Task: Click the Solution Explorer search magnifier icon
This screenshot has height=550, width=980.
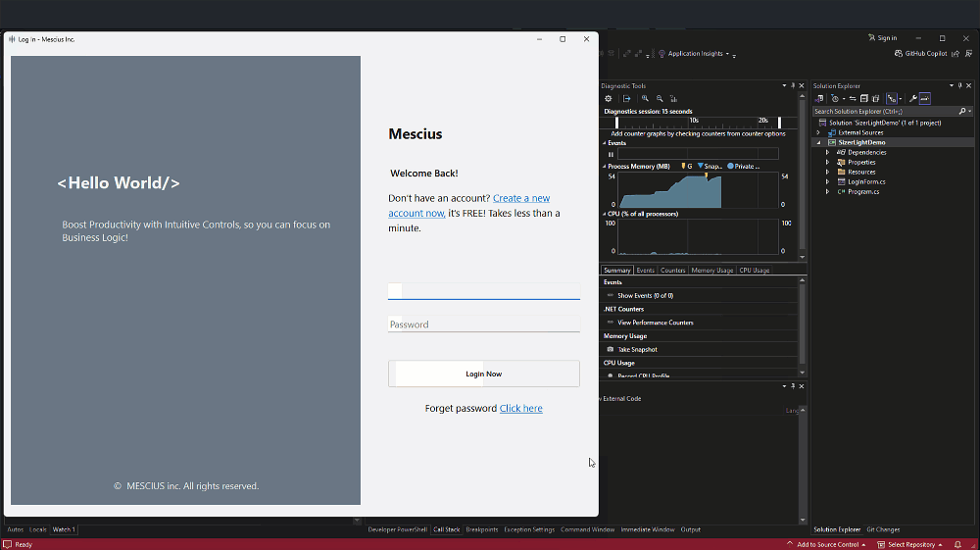Action: click(x=962, y=111)
